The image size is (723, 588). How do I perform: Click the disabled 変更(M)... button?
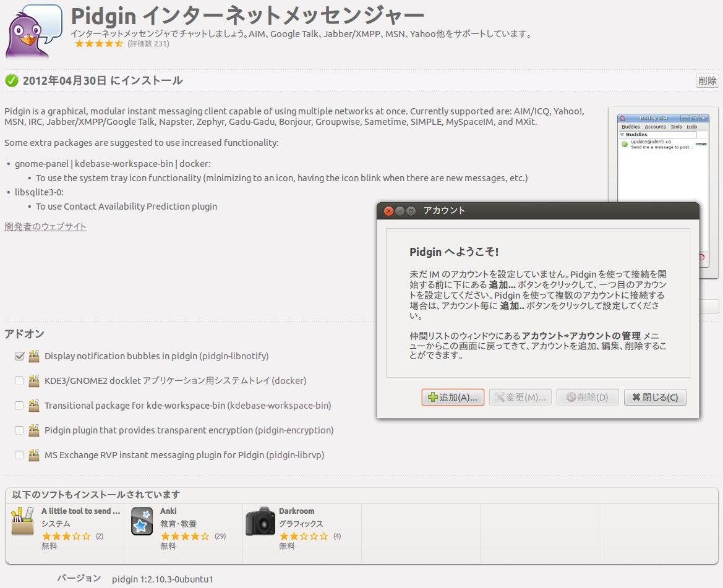pos(520,397)
